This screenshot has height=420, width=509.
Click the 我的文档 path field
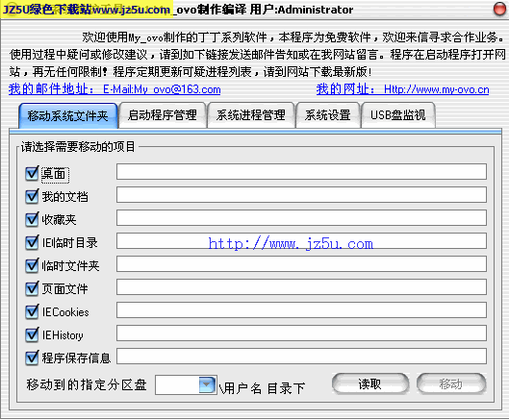[x=301, y=194]
